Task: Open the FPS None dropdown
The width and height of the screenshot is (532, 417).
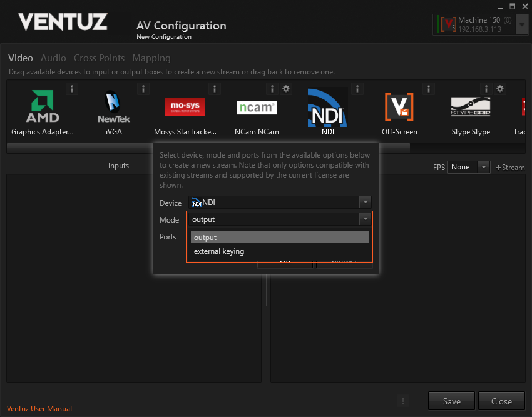Action: coord(483,167)
